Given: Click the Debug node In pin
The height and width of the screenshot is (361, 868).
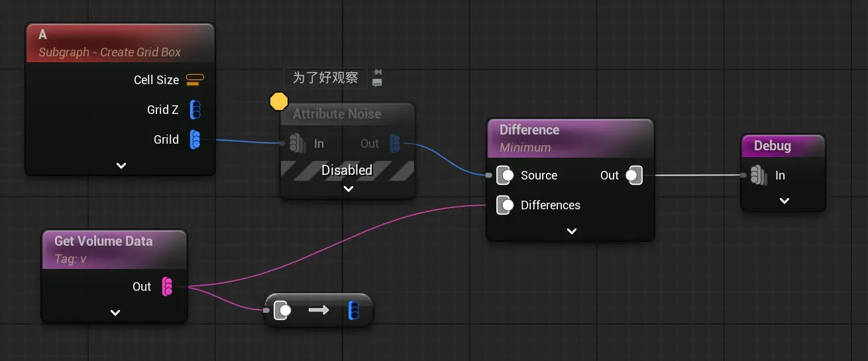Looking at the screenshot, I should click(x=758, y=176).
